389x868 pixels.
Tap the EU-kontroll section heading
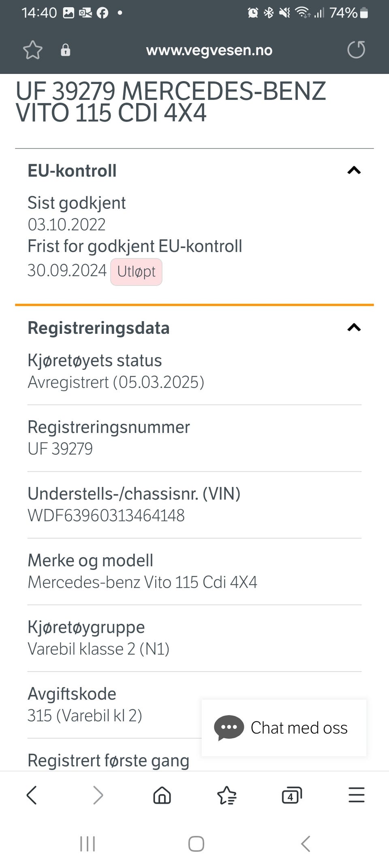click(x=72, y=171)
